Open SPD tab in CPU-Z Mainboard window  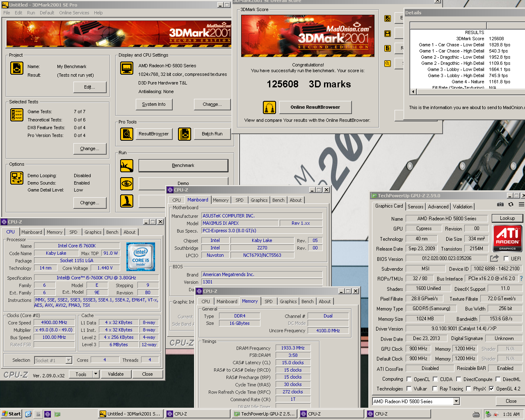click(240, 200)
